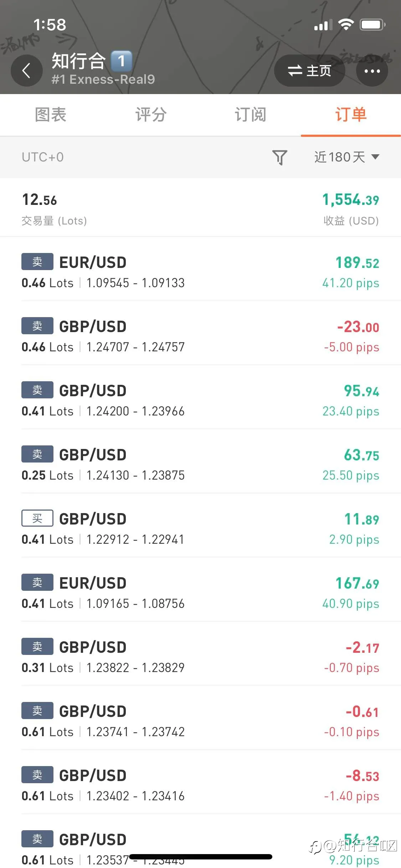Switch to the 评分 tab

point(151,115)
